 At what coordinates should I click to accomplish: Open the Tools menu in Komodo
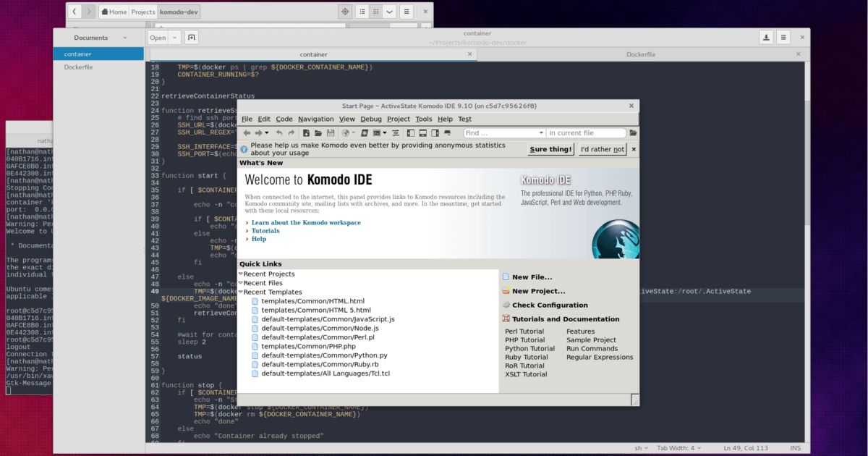pyautogui.click(x=424, y=119)
